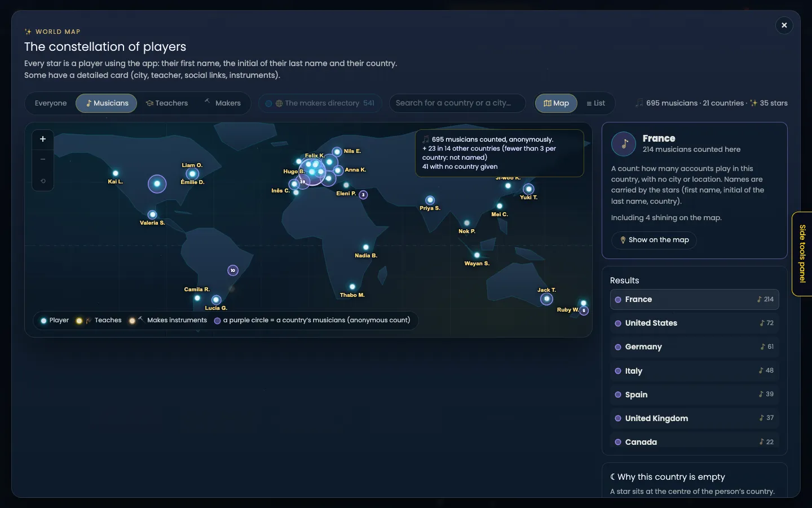The width and height of the screenshot is (812, 508).
Task: Toggle the makers directory option
Action: point(320,103)
